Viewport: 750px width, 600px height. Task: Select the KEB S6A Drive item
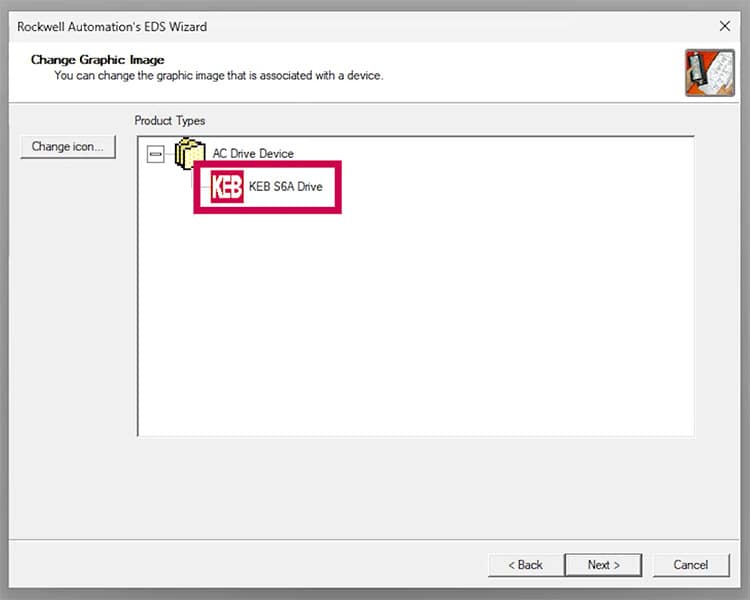286,187
